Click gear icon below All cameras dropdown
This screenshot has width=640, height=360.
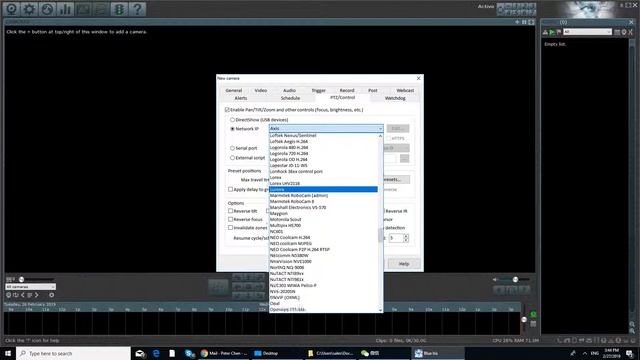[x=51, y=295]
